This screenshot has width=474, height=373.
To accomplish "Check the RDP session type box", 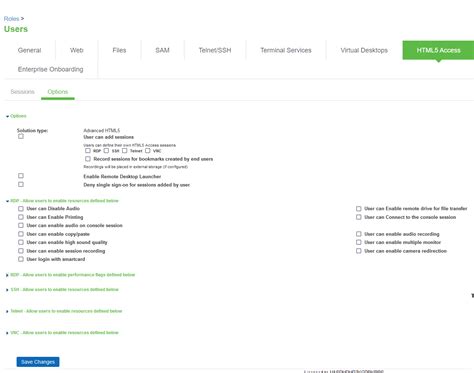I will [x=88, y=151].
